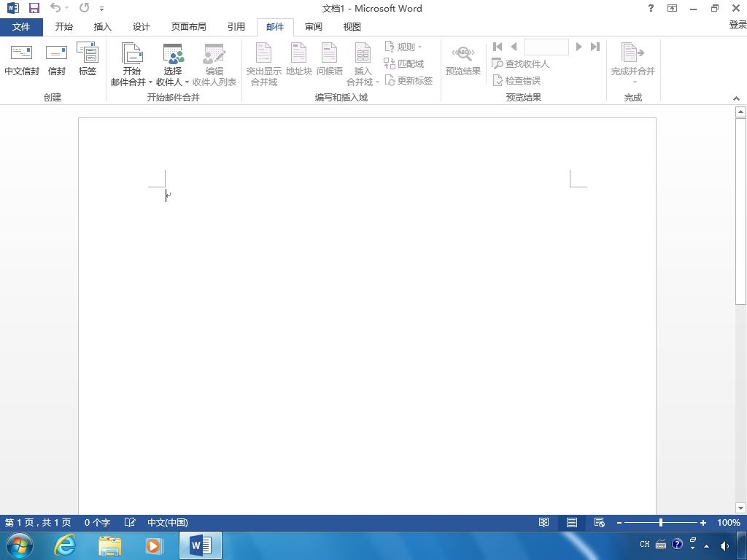Launch Internet Explorer from taskbar
The height and width of the screenshot is (560, 747).
[64, 545]
